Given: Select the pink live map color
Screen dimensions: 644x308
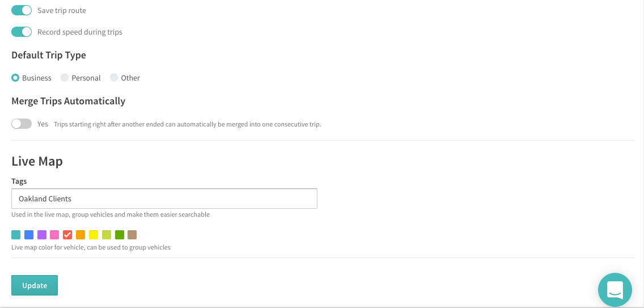Looking at the screenshot, I should coord(54,235).
